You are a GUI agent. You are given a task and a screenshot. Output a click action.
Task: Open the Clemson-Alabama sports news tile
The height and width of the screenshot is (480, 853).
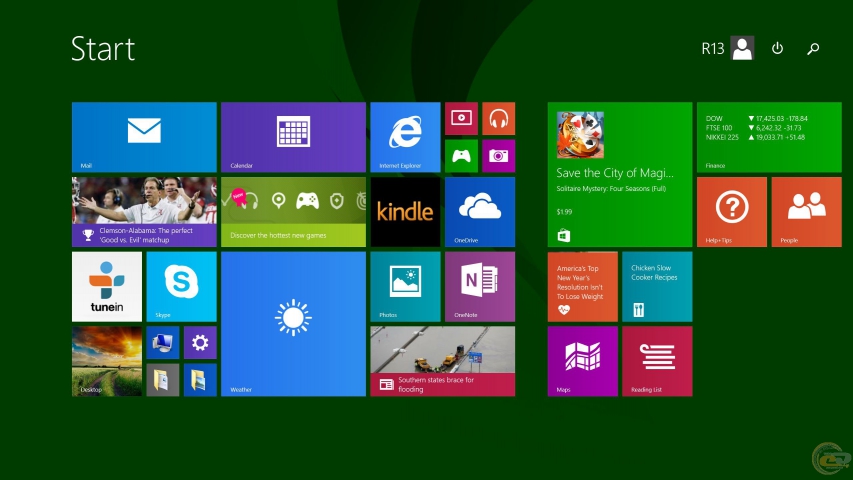pos(144,212)
